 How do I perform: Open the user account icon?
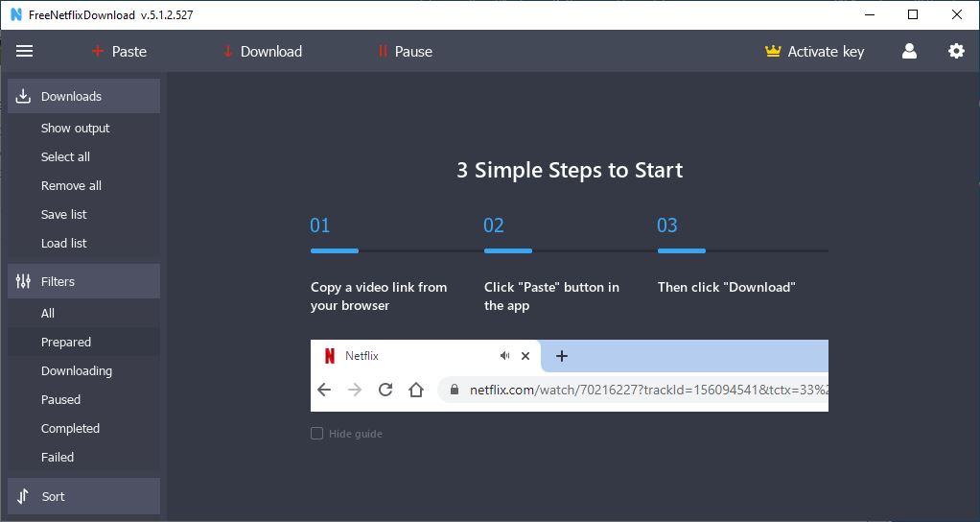pyautogui.click(x=909, y=51)
